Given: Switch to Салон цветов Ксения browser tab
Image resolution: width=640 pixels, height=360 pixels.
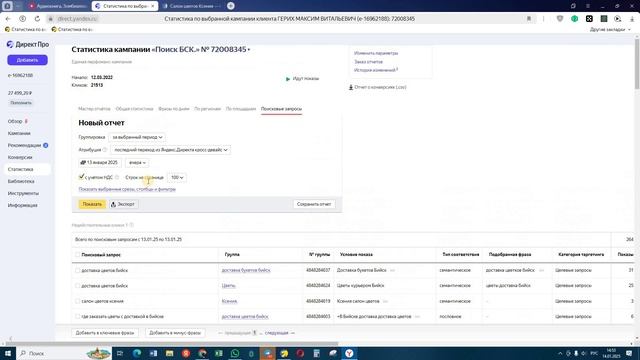Looking at the screenshot, I should point(191,6).
